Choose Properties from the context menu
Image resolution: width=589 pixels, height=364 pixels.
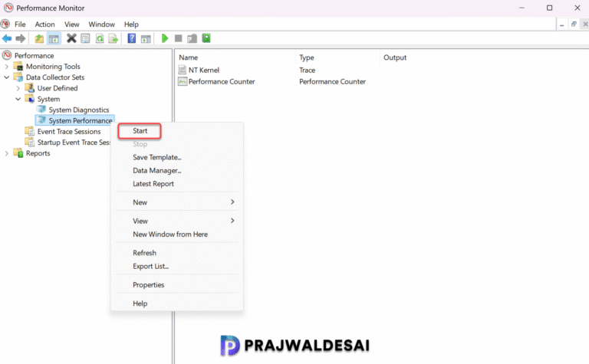[x=148, y=285]
